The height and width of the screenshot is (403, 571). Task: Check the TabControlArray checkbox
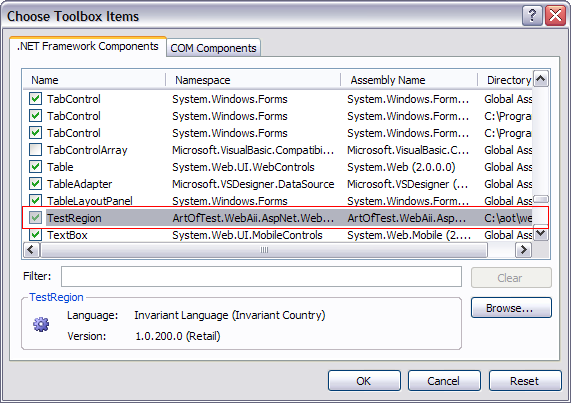click(x=35, y=150)
